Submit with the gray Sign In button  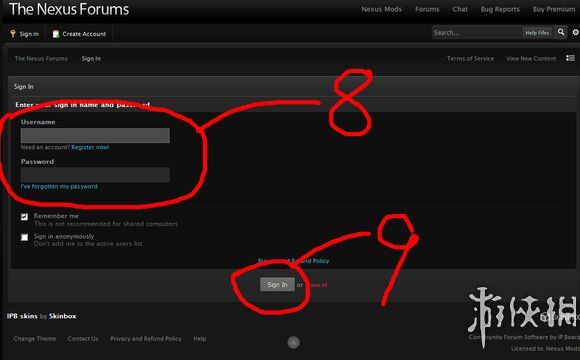[x=277, y=285]
